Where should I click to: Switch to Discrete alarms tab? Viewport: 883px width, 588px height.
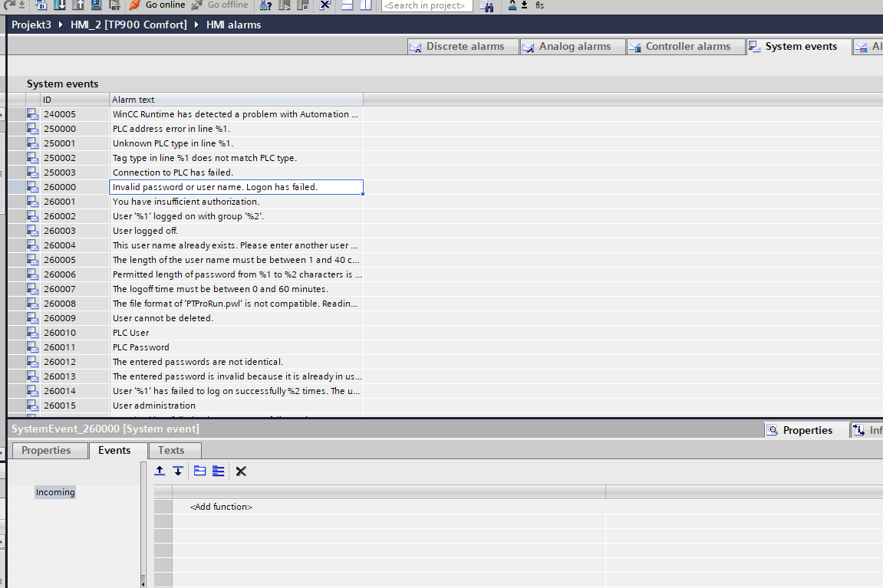coord(463,47)
